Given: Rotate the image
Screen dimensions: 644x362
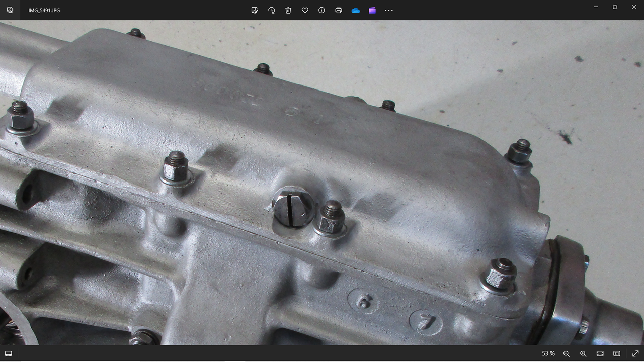Looking at the screenshot, I should (272, 10).
